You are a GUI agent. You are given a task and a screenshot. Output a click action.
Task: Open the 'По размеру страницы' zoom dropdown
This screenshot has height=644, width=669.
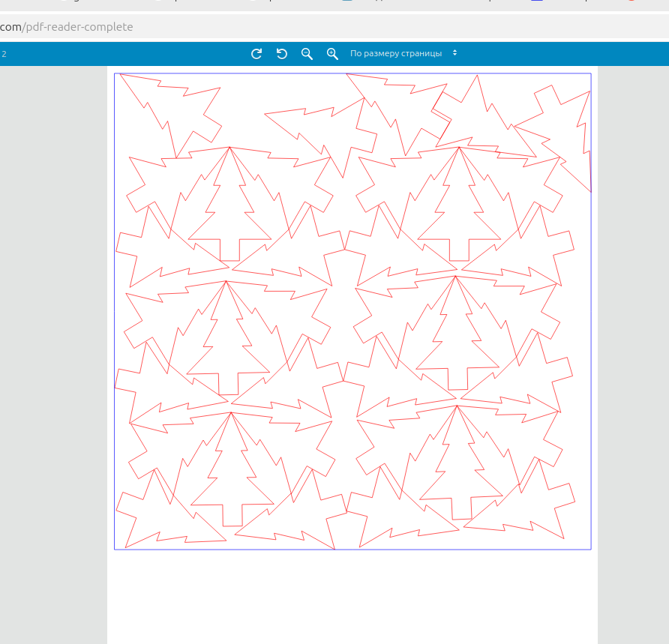403,53
